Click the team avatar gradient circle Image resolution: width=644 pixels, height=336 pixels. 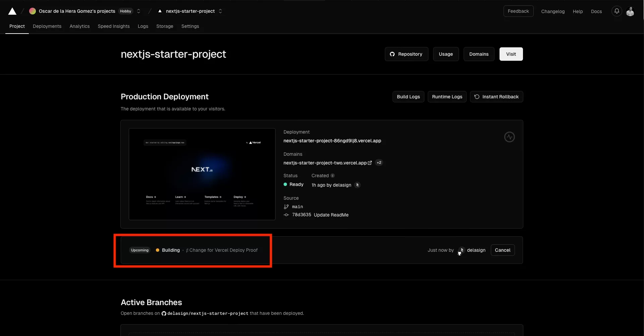point(33,11)
